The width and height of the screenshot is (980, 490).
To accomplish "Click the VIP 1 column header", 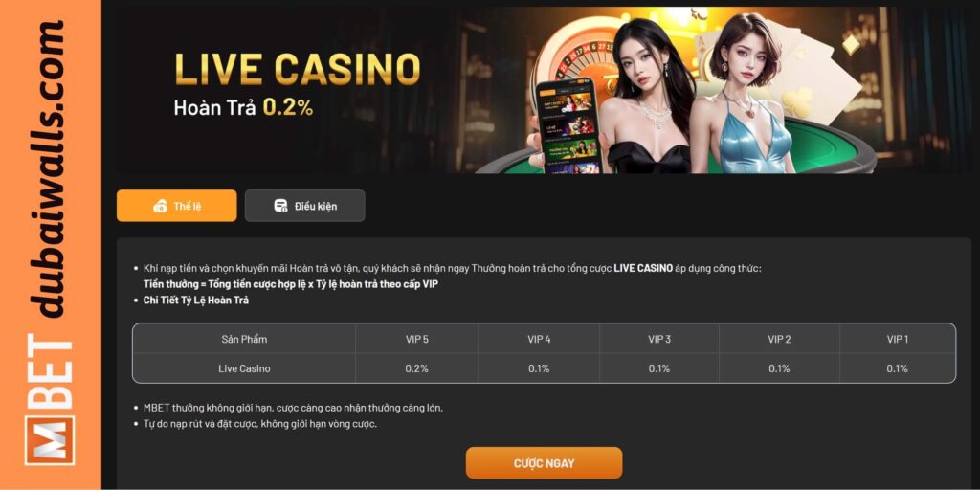I will pos(898,339).
